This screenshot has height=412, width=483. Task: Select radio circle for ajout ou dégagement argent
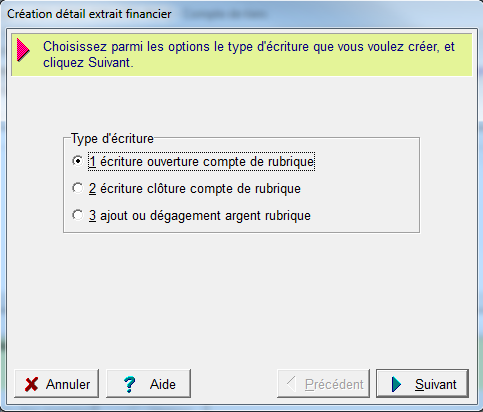click(x=78, y=215)
